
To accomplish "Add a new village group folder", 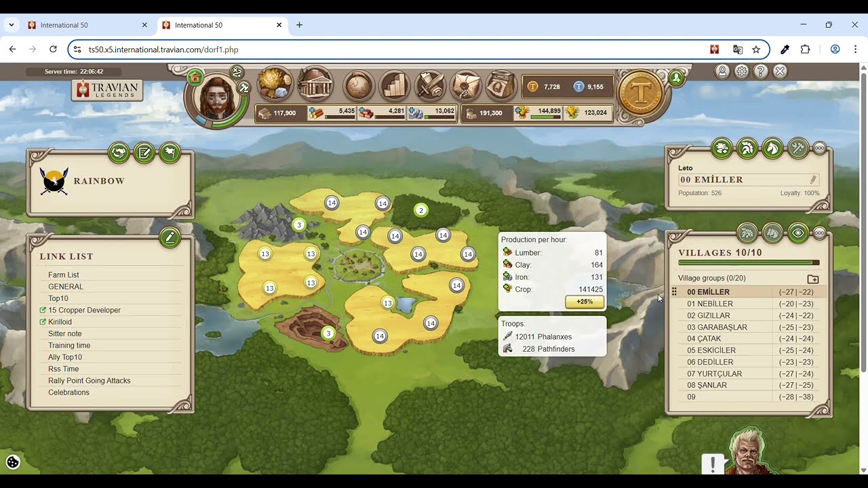I will tap(813, 279).
